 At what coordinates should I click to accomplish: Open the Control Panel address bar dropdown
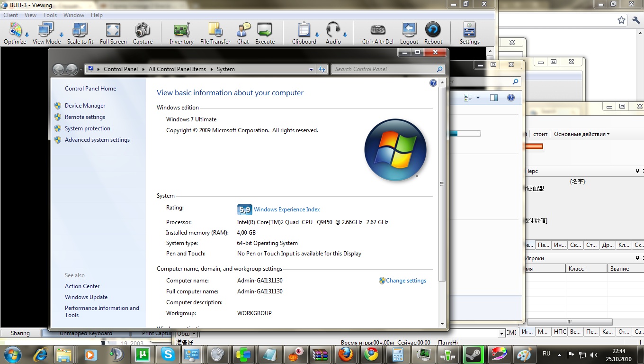[311, 69]
